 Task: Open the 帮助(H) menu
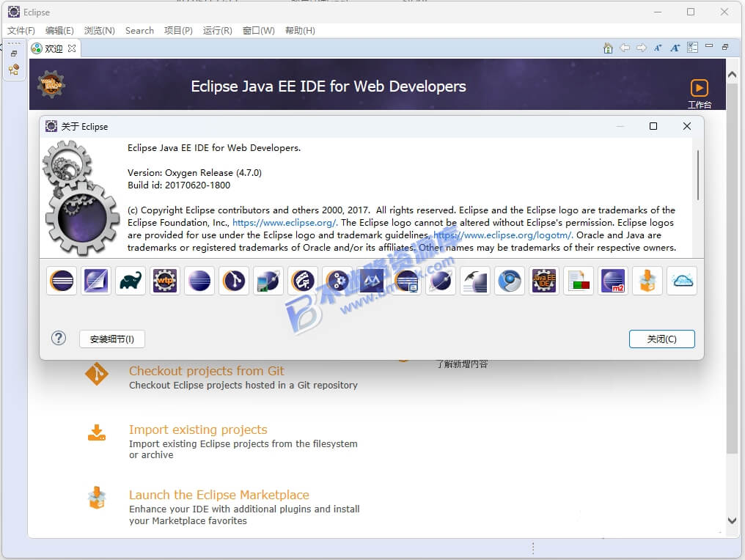[300, 30]
